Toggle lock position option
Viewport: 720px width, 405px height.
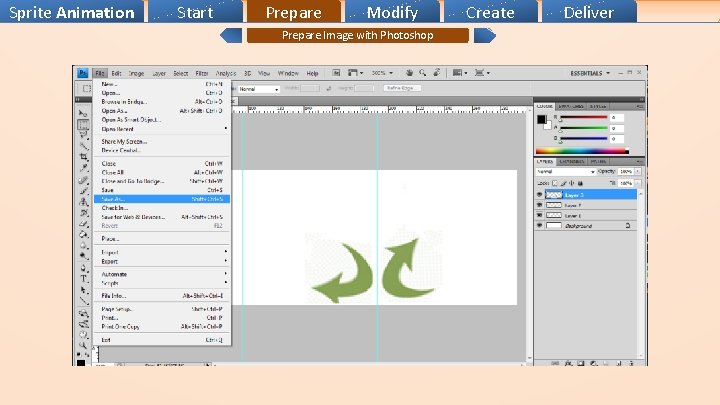coord(572,183)
